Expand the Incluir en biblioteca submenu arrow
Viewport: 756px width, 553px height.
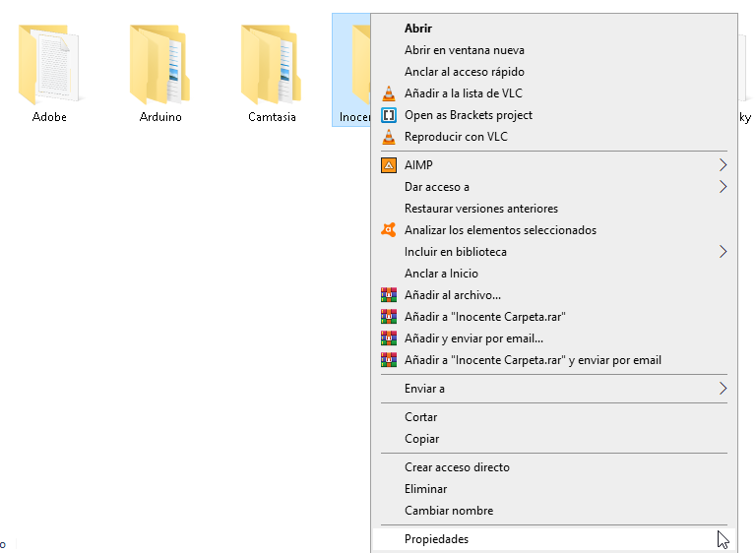click(x=723, y=252)
